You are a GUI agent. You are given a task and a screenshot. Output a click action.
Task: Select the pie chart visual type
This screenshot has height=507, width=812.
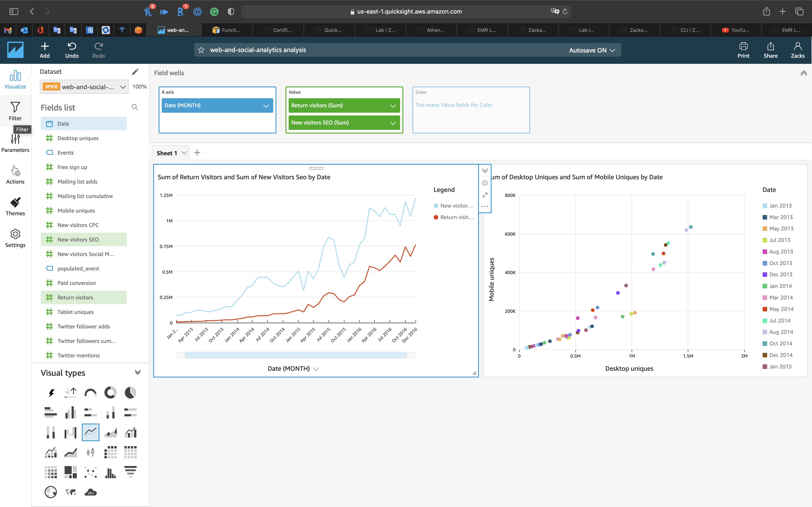pyautogui.click(x=130, y=392)
